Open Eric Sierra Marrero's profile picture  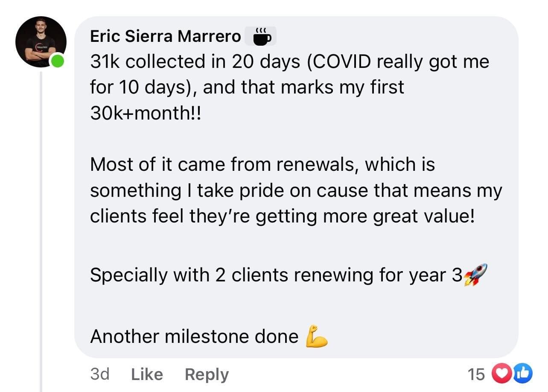41,42
